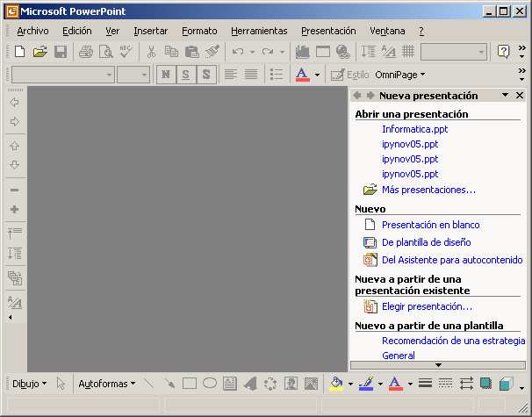Open the Autoformas dropdown menu

point(106,384)
